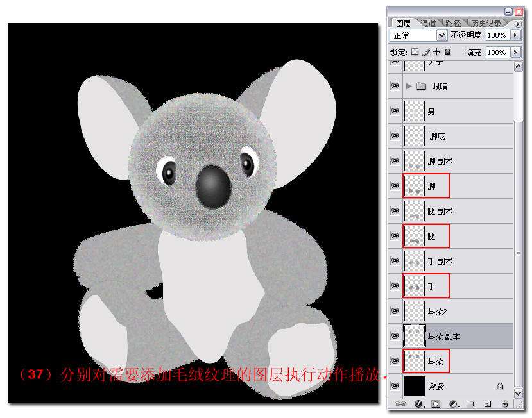
Task: Open 不透明度 opacity slider arrow
Action: [515, 35]
